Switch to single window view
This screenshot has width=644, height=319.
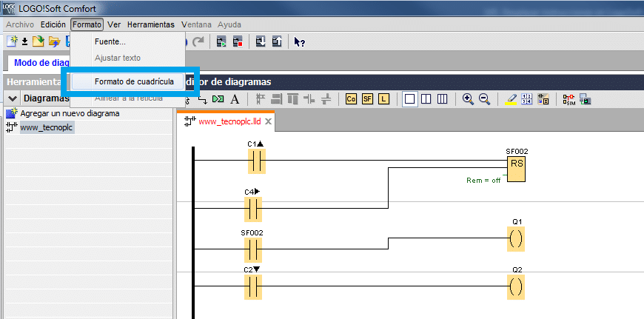tap(410, 99)
